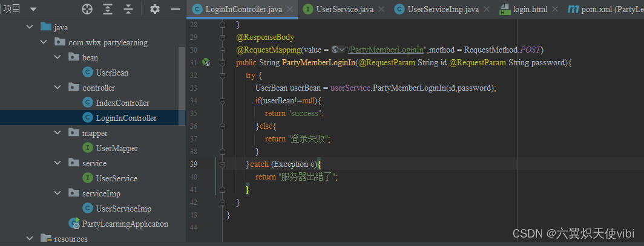Hide the project tool window with minus icon
This screenshot has width=644, height=246.
coord(175,9)
